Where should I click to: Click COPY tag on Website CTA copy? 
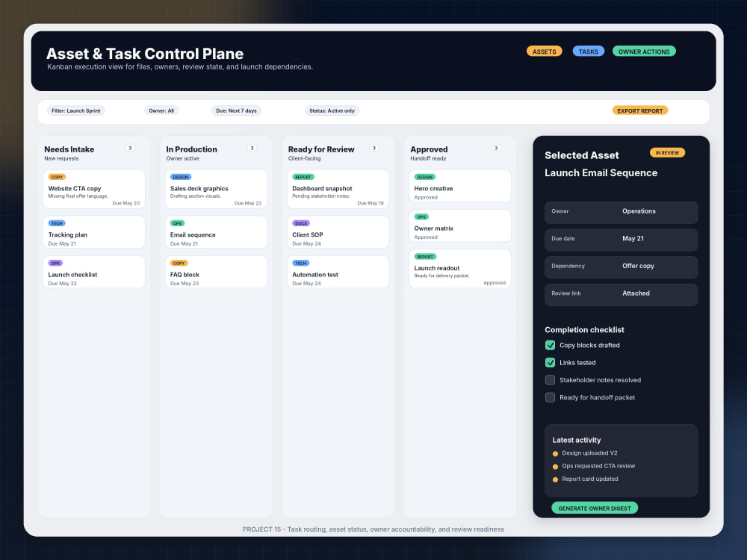57,177
